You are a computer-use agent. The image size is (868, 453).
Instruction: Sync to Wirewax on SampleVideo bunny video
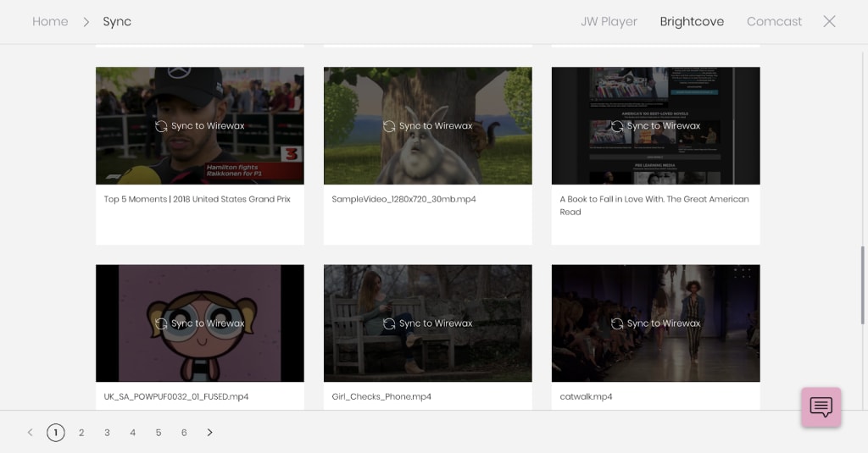pyautogui.click(x=428, y=126)
